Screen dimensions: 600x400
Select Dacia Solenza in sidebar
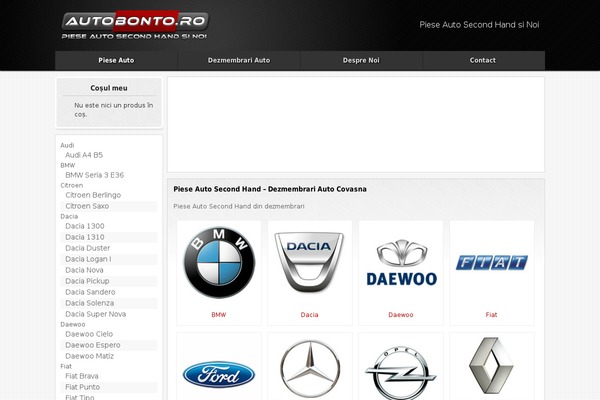click(90, 303)
